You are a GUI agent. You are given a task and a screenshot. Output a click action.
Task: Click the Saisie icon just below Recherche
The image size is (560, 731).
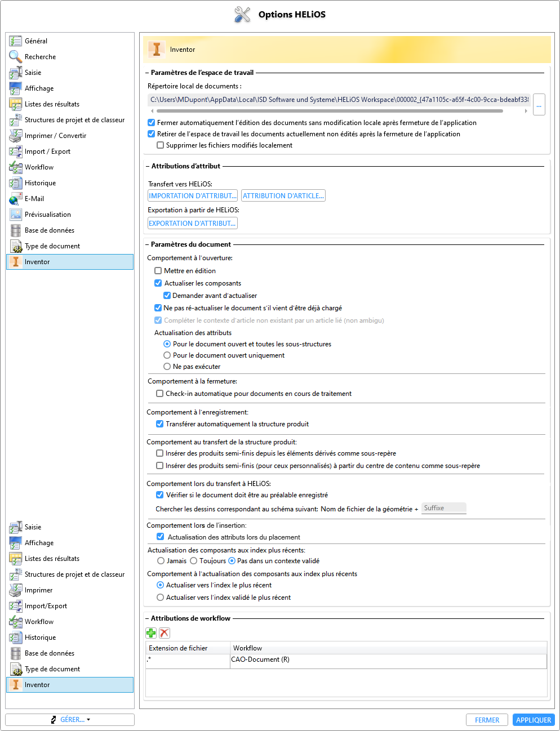click(15, 73)
